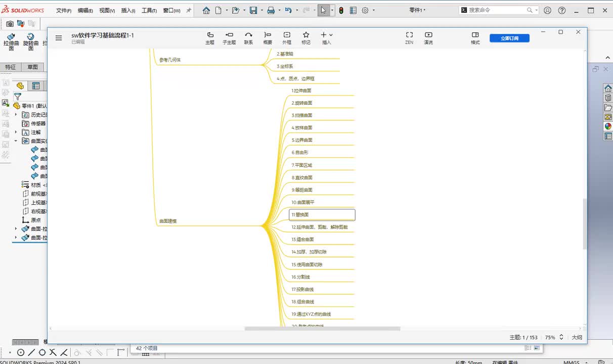Open the 工具 menu
613x364 pixels.
pyautogui.click(x=149, y=10)
